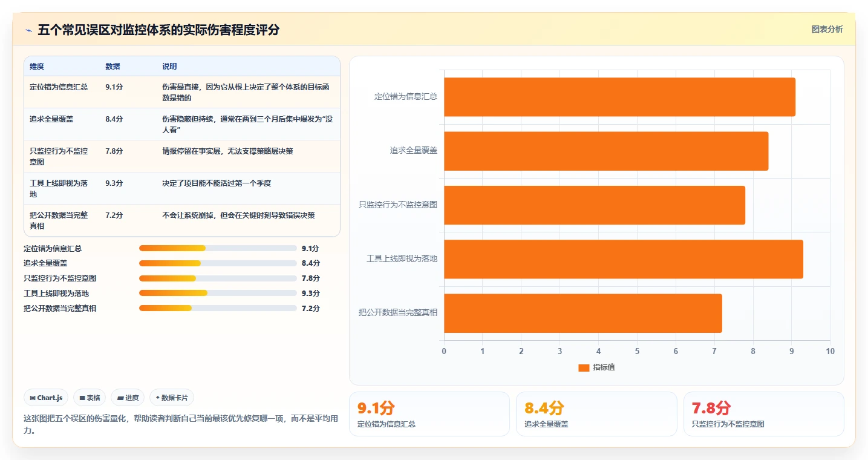Click the 定位错为信息汇总 progress bar
This screenshot has width=868, height=460.
point(218,248)
